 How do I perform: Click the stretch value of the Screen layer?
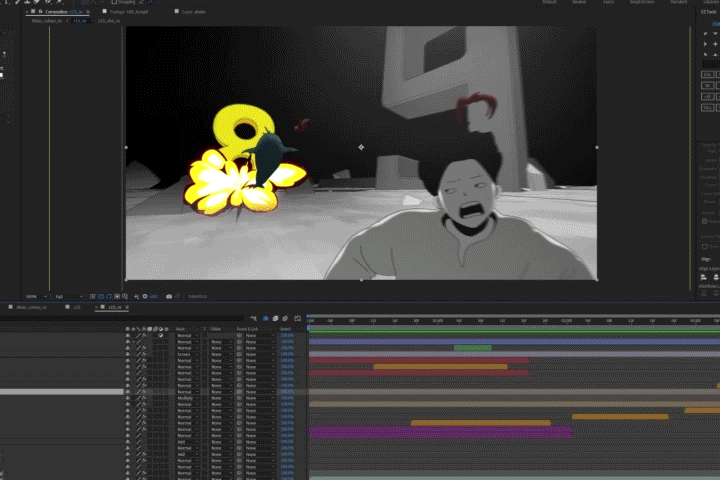[287, 355]
